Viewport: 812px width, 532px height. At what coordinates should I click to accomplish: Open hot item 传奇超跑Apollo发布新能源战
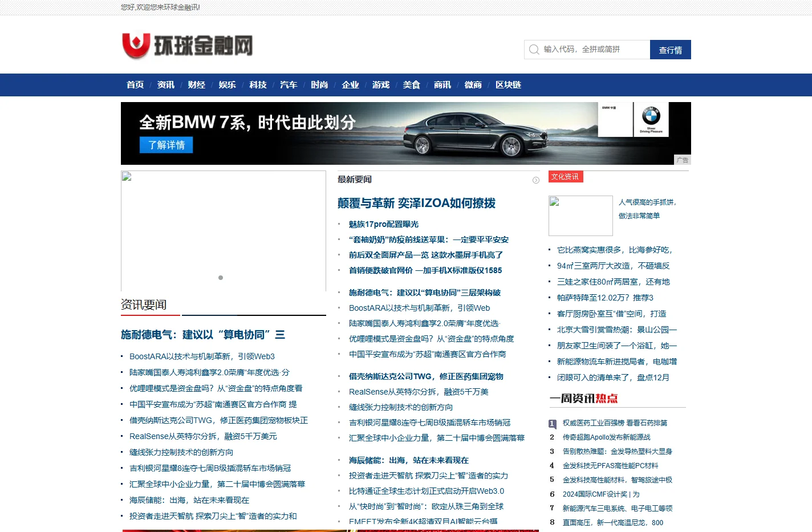click(607, 437)
